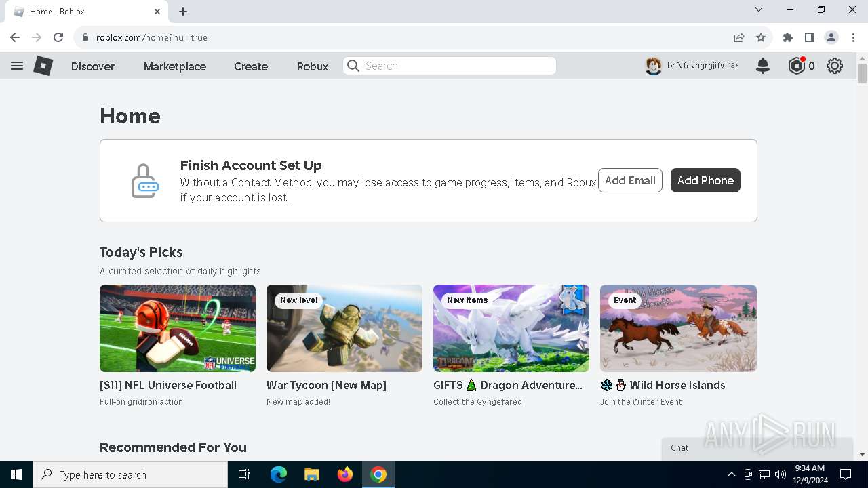Screen dimensions: 868x488
Task: Open NFL Universe Football thumbnail
Action: (x=178, y=328)
